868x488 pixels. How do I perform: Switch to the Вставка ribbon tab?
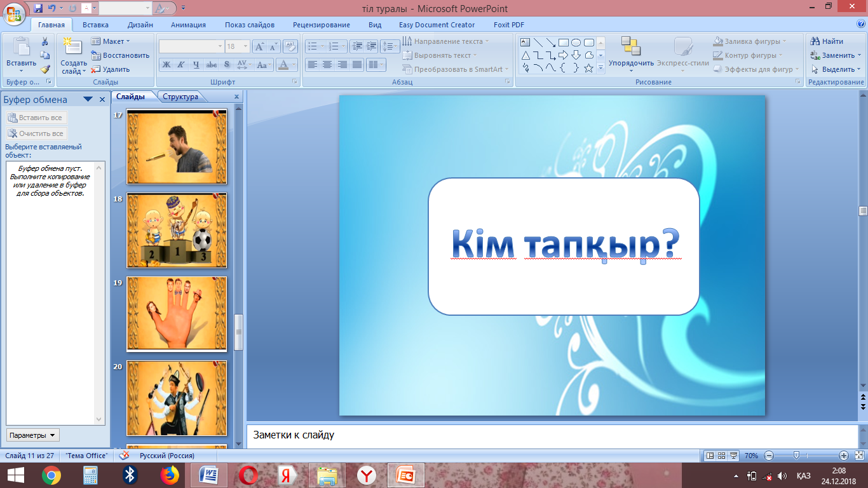[x=95, y=25]
